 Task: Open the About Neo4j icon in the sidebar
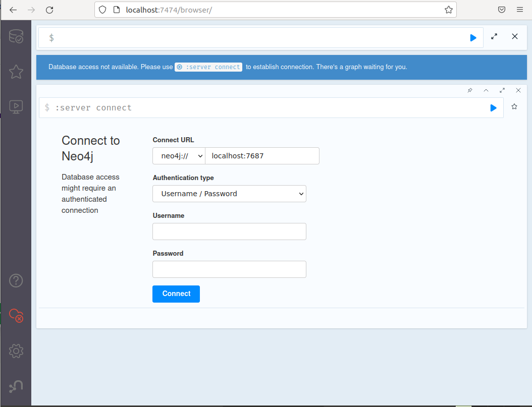tap(16, 386)
